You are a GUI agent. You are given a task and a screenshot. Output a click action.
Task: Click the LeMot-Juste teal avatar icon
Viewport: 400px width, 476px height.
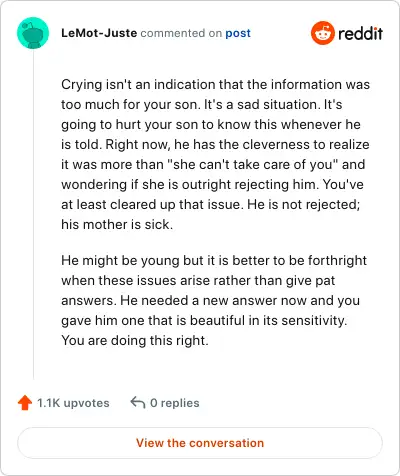(x=33, y=33)
